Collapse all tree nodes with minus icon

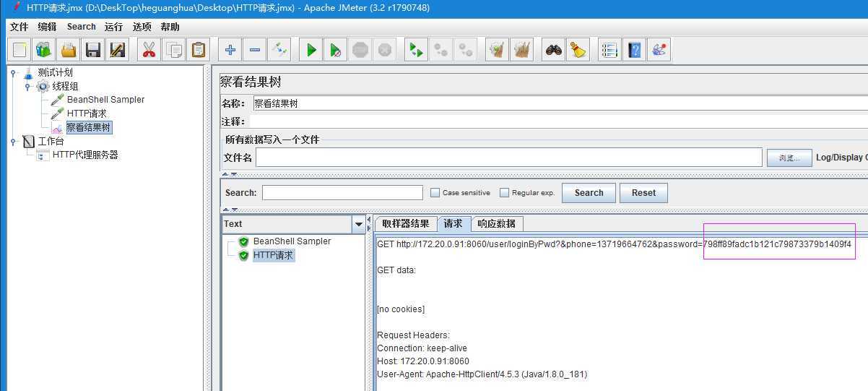click(x=255, y=50)
